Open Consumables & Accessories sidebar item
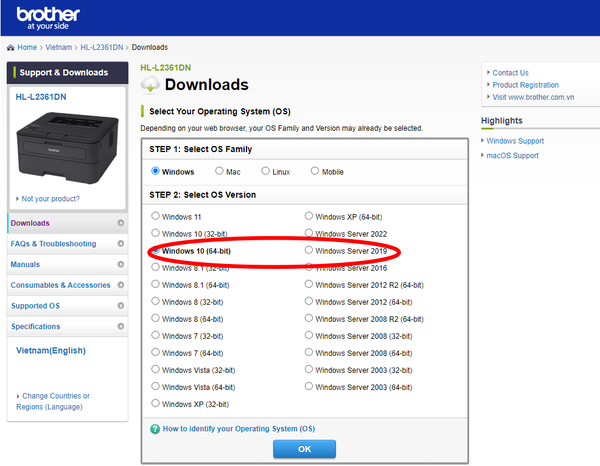This screenshot has height=466, width=600. pyautogui.click(x=67, y=285)
